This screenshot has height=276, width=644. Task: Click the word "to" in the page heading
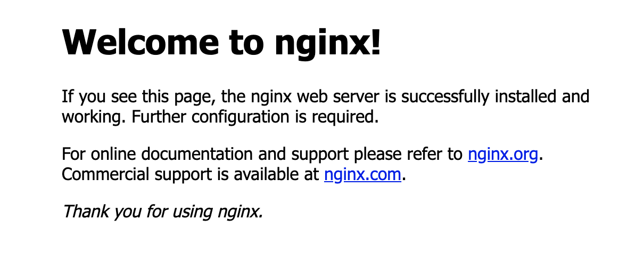244,43
